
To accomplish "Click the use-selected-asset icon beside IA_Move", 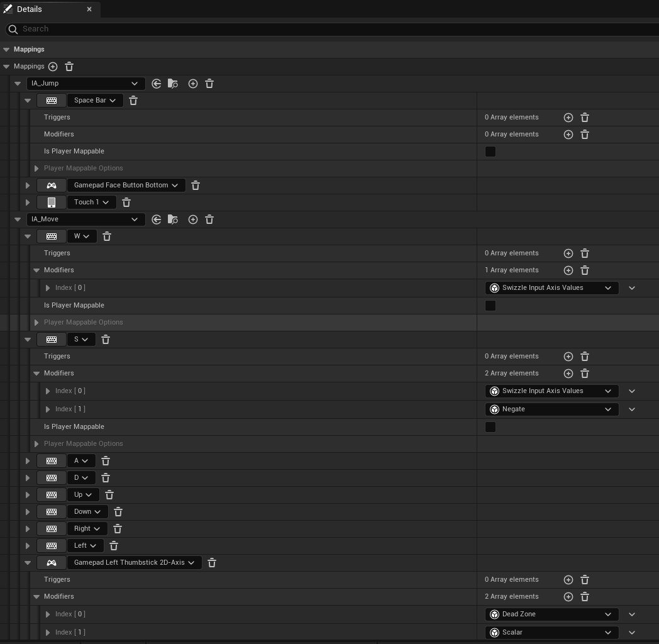I will coord(157,219).
